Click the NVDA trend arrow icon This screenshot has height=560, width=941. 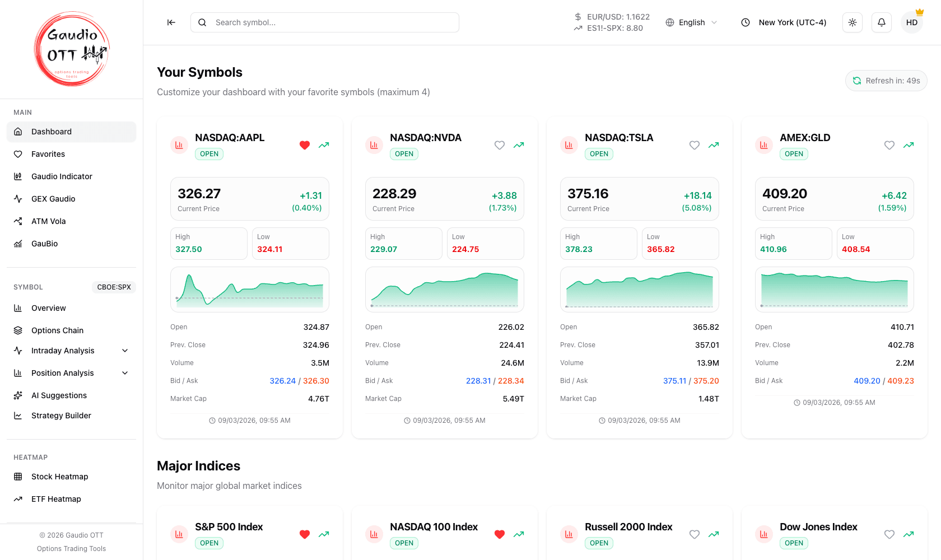[519, 145]
